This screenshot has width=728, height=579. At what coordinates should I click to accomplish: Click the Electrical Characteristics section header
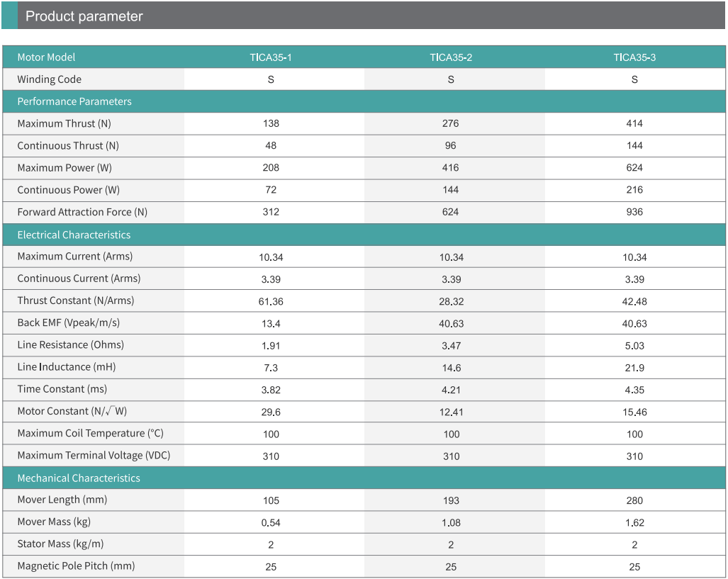point(74,235)
